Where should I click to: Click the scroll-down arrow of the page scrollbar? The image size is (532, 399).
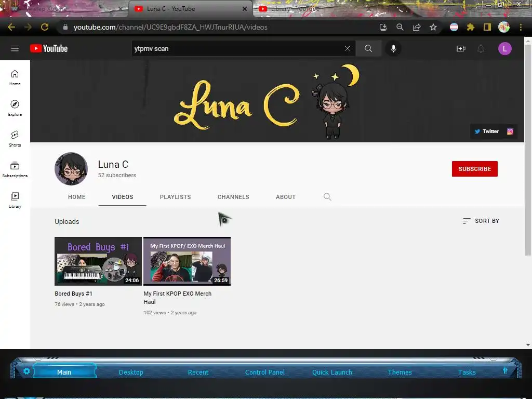[x=528, y=345]
